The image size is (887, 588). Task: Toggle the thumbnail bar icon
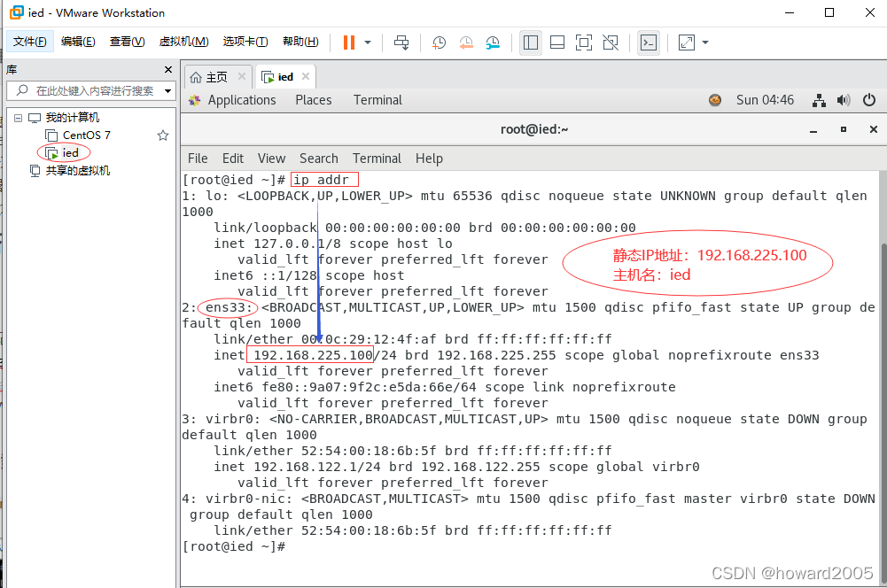click(557, 43)
